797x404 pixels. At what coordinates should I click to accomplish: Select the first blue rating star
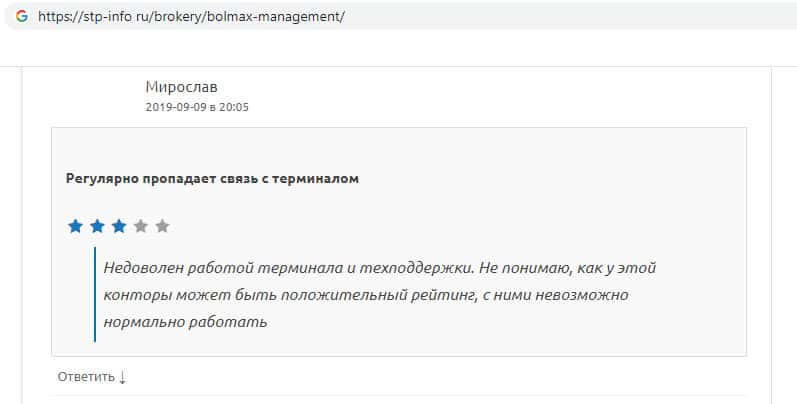[75, 226]
